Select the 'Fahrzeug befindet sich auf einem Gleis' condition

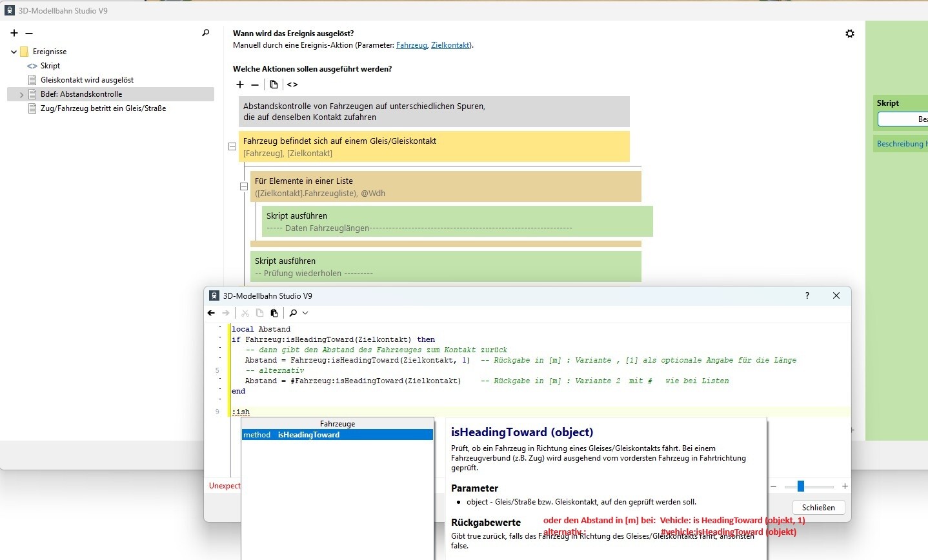434,146
